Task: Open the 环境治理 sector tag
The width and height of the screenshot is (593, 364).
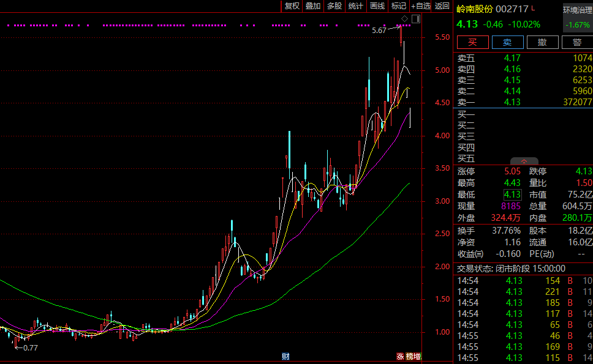Action: pos(578,10)
